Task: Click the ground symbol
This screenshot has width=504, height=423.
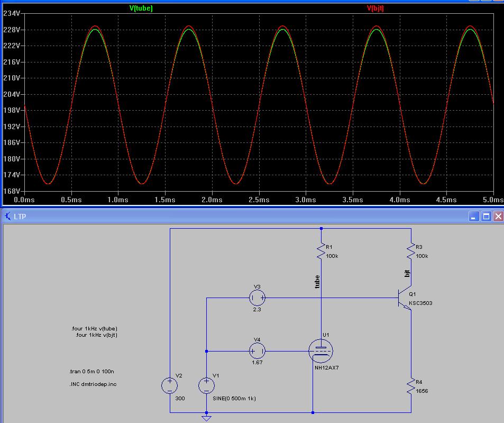Action: pyautogui.click(x=206, y=418)
